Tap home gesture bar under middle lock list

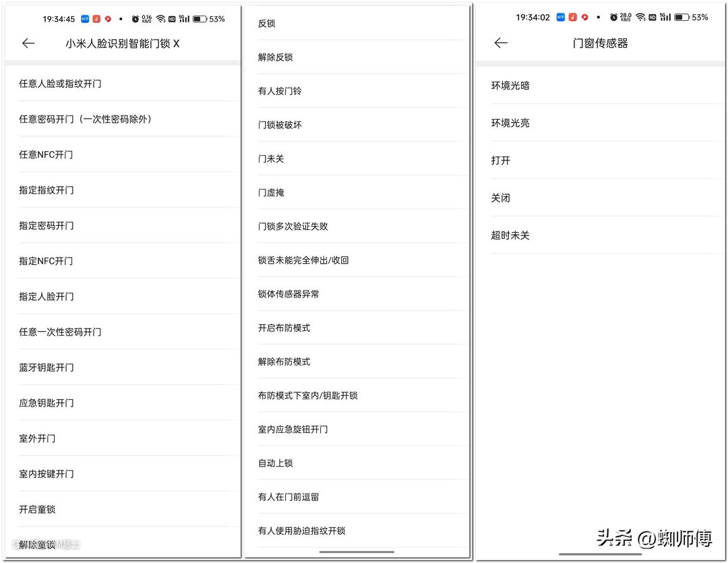357,552
